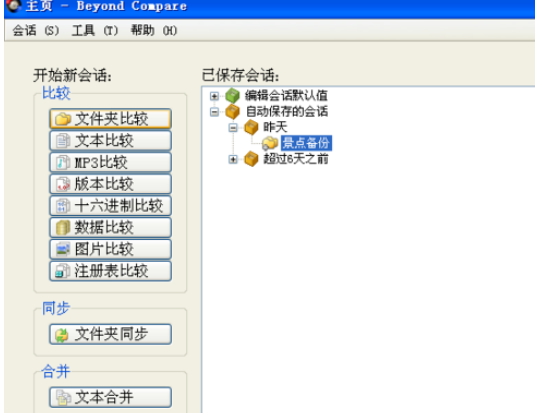Select the 编辑会话默认值 tree item
This screenshot has height=413, width=535.
[x=286, y=96]
